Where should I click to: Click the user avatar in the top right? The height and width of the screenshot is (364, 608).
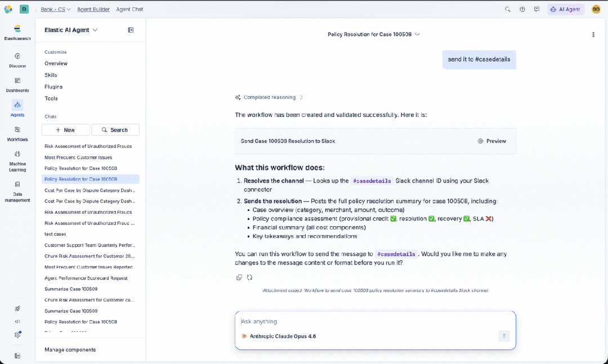pyautogui.click(x=596, y=10)
